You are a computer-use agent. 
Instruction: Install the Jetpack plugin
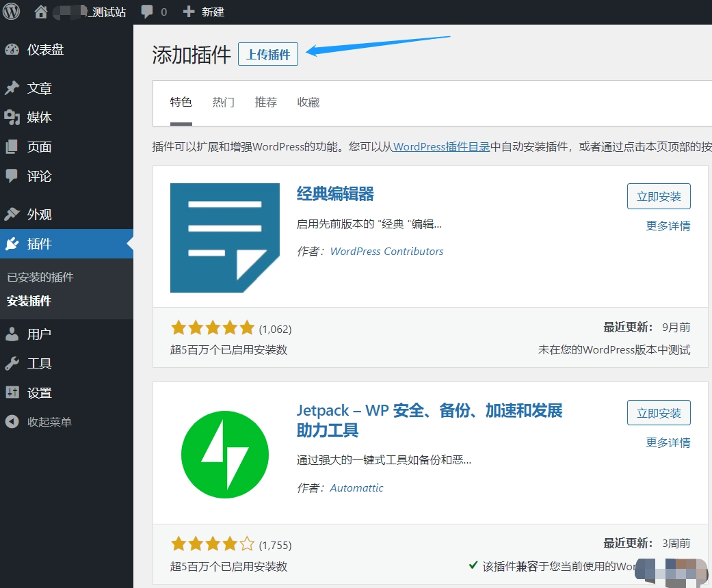[x=658, y=413]
